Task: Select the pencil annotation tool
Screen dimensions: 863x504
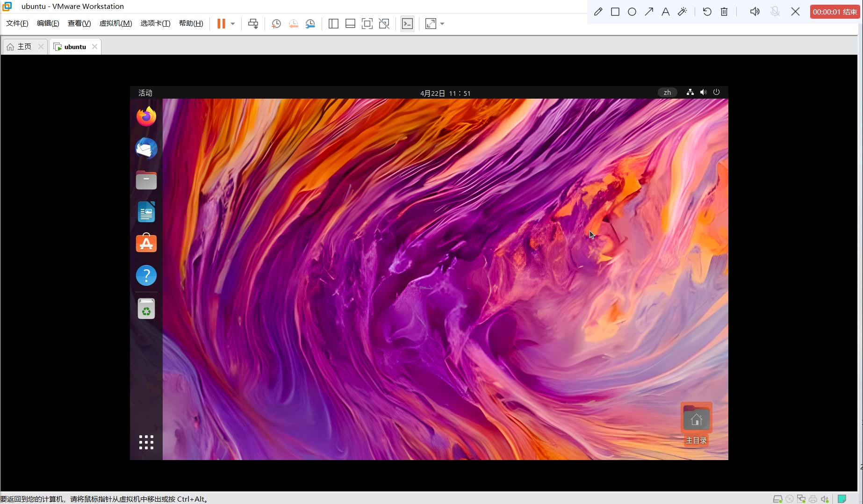Action: (x=598, y=12)
